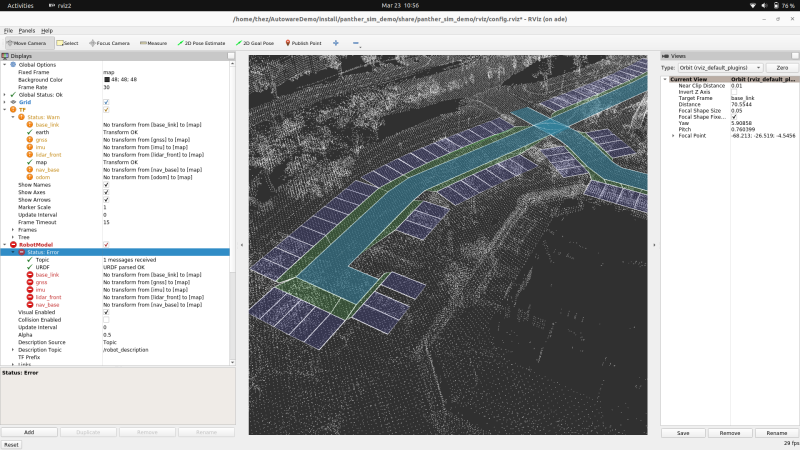Pick the 2D Pose Estimate tool

(203, 43)
